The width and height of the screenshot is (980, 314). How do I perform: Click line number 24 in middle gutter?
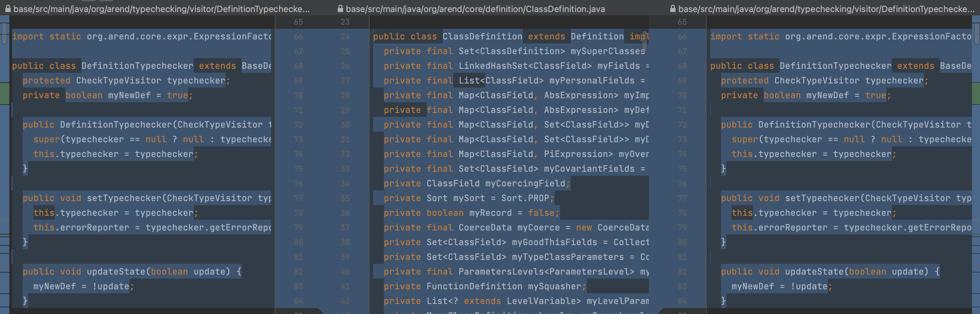[x=345, y=36]
